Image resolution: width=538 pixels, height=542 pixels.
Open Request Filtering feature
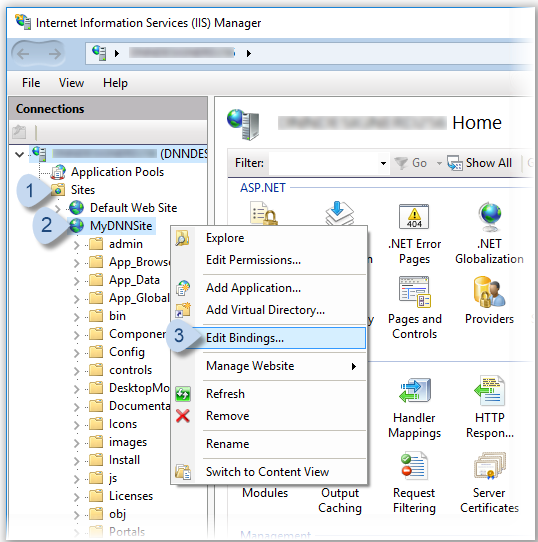pyautogui.click(x=414, y=483)
